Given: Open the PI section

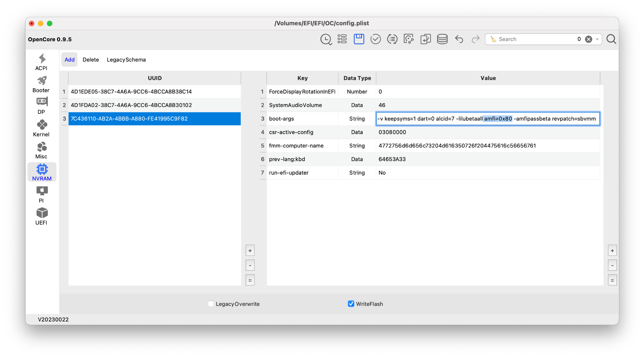Looking at the screenshot, I should pyautogui.click(x=41, y=194).
